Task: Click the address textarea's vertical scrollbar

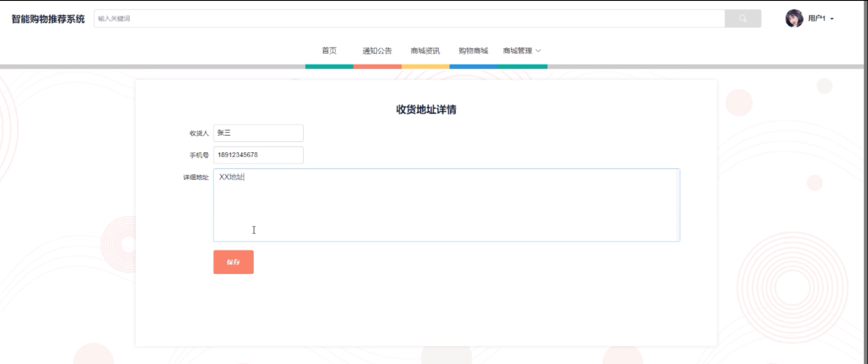Action: 678,205
